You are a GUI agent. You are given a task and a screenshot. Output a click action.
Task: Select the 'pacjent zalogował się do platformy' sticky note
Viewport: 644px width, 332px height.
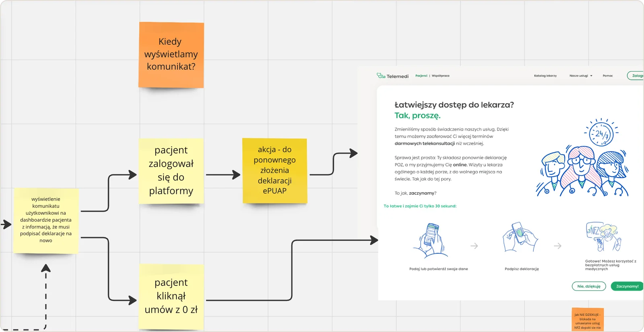tap(171, 171)
